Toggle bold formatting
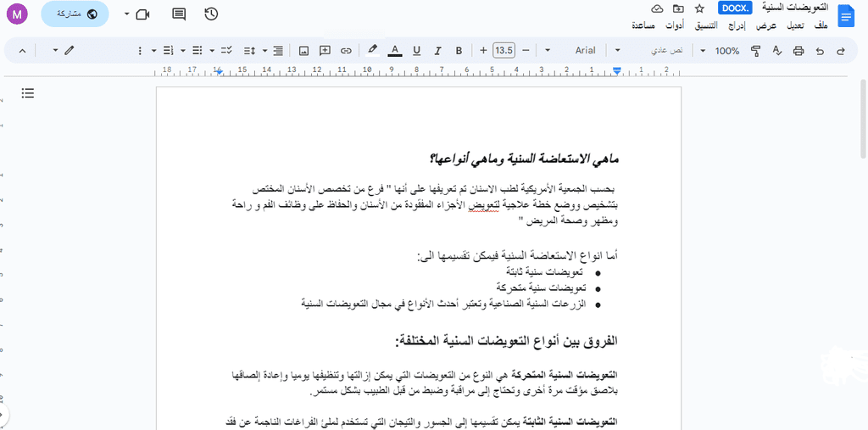Image resolution: width=868 pixels, height=430 pixels. [x=459, y=51]
